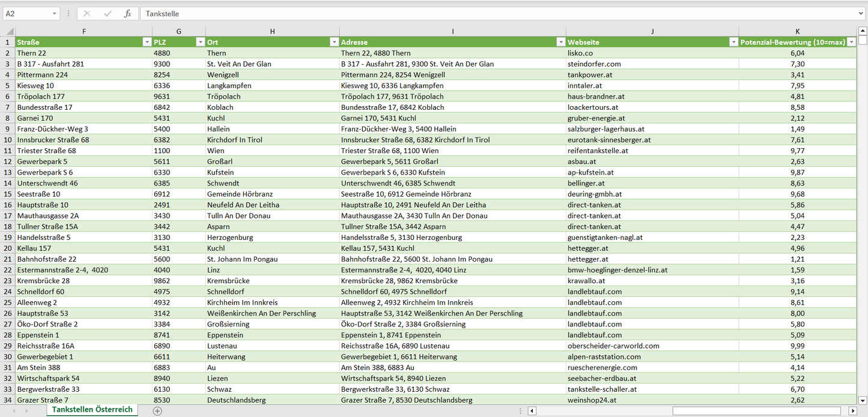
Task: Click the Enter checkmark icon in formula bar
Action: pos(108,14)
